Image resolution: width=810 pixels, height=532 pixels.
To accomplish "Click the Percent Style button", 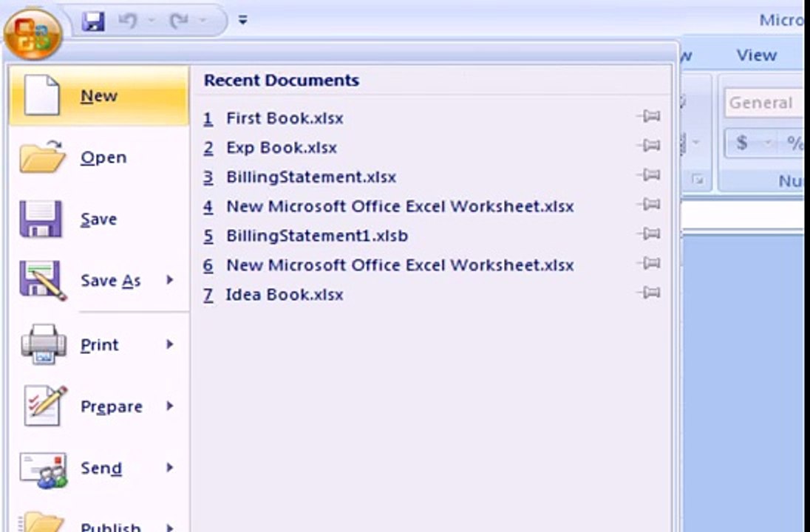I will [x=794, y=142].
